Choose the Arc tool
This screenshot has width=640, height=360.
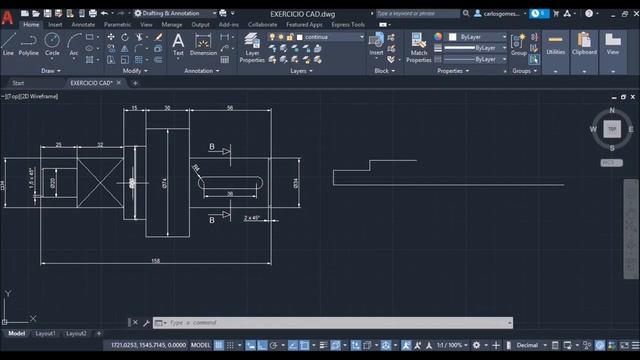(73, 44)
